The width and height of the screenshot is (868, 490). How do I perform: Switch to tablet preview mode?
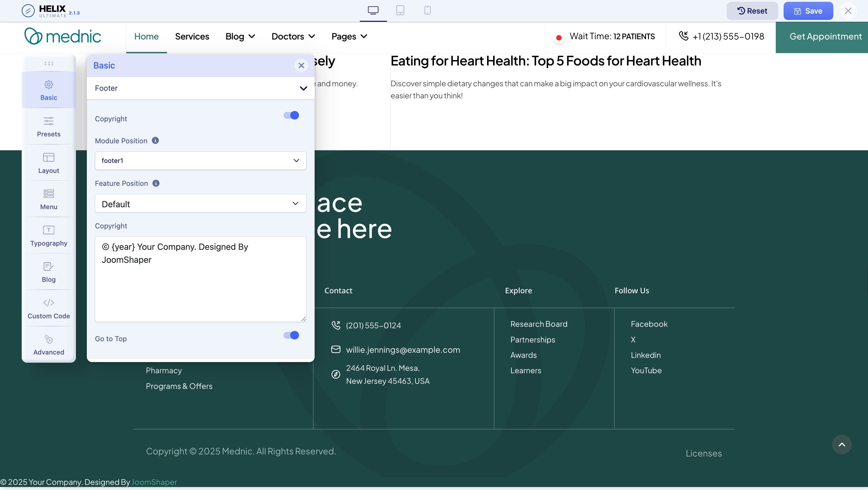(x=400, y=11)
